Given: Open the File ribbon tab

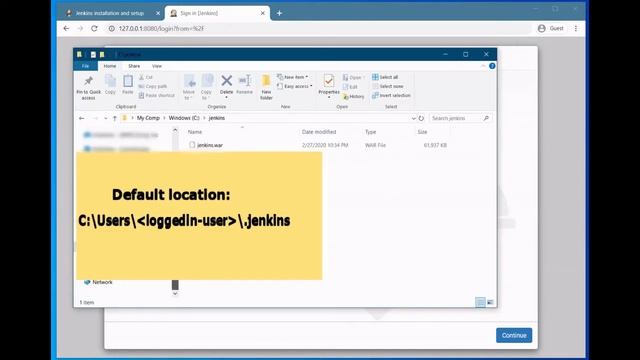Looking at the screenshot, I should tap(85, 66).
